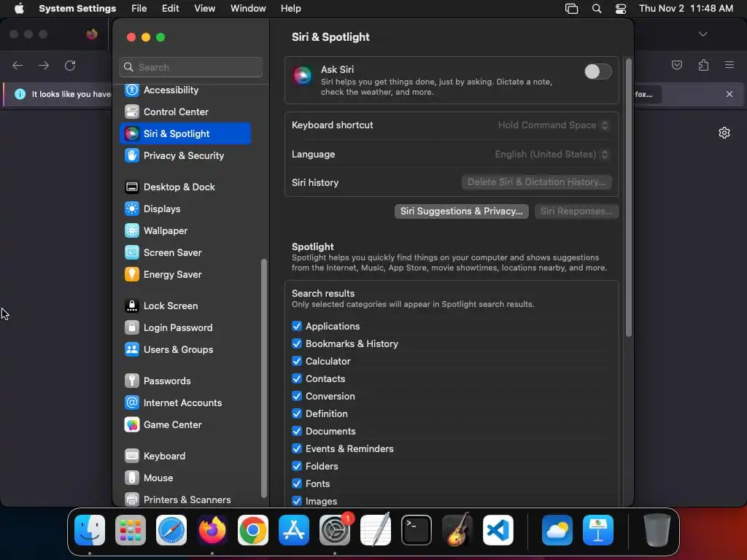Click the Control Center sidebar icon
The height and width of the screenshot is (560, 747).
tap(132, 112)
